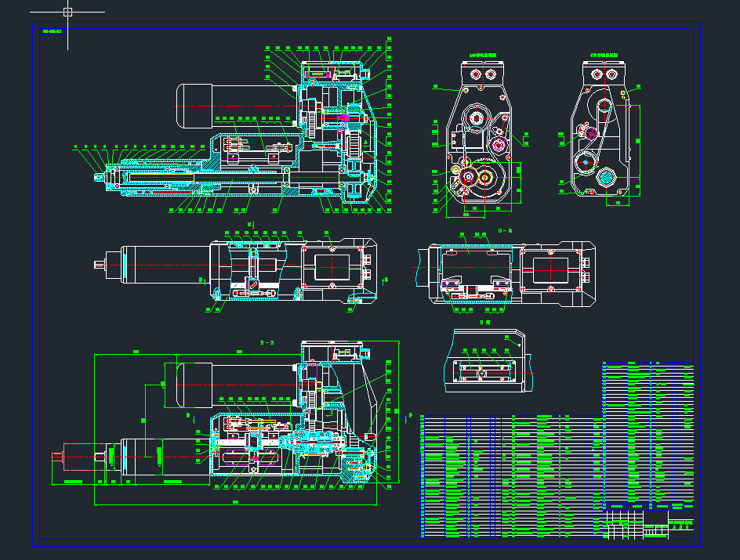Click the D-D section label text
The image size is (740, 560).
pos(505,231)
